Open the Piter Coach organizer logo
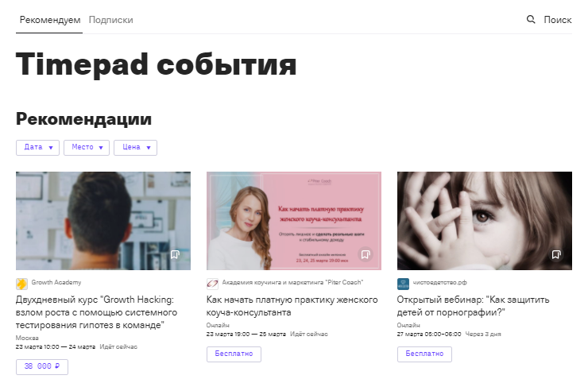Viewport: 588px width, 383px height. click(x=212, y=284)
